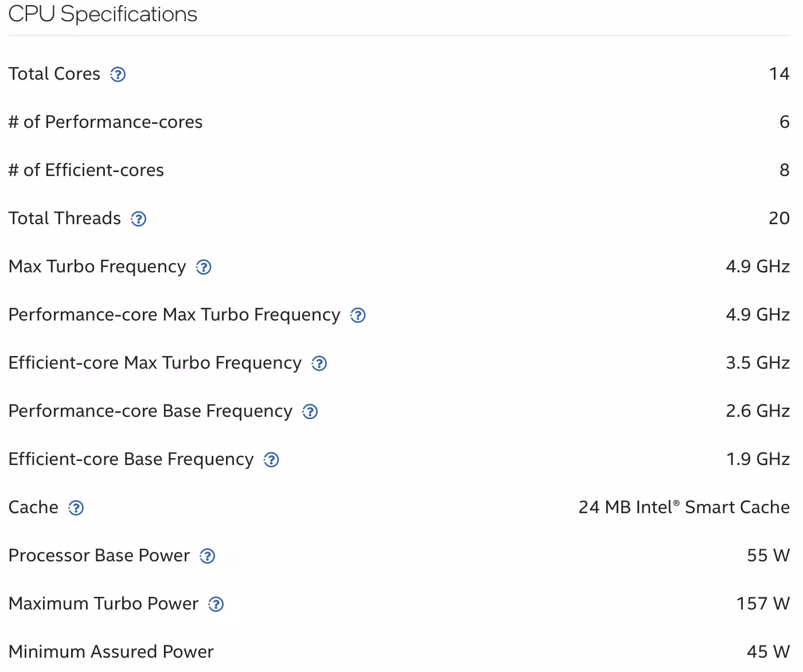Click the Efficient-core Max Turbo Frequency help icon

click(319, 364)
